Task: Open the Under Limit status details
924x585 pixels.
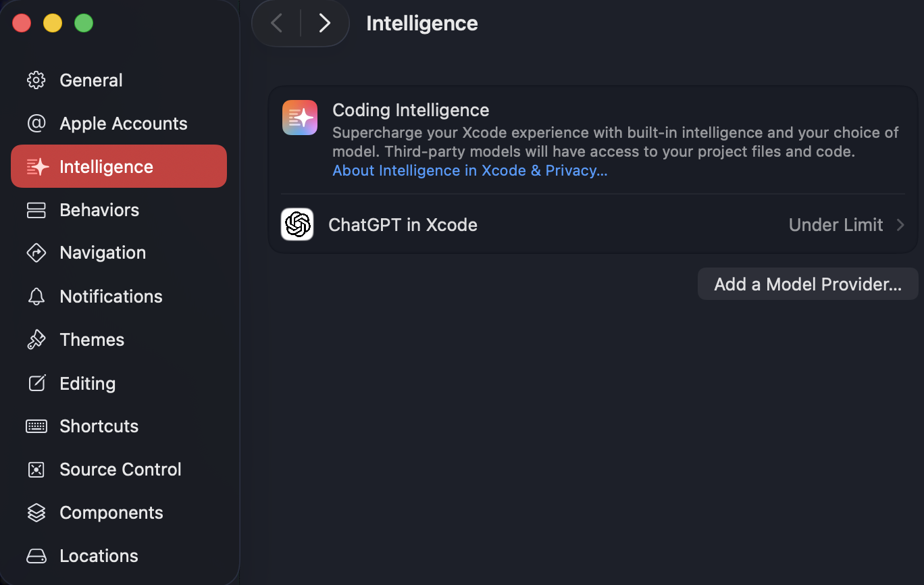Action: [x=836, y=225]
